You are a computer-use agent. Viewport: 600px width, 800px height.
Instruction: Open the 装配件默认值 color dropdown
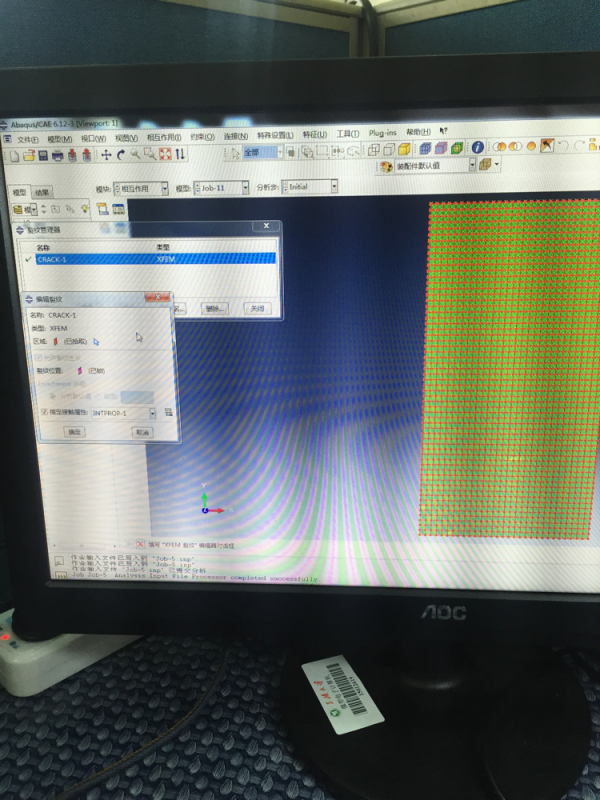click(435, 166)
